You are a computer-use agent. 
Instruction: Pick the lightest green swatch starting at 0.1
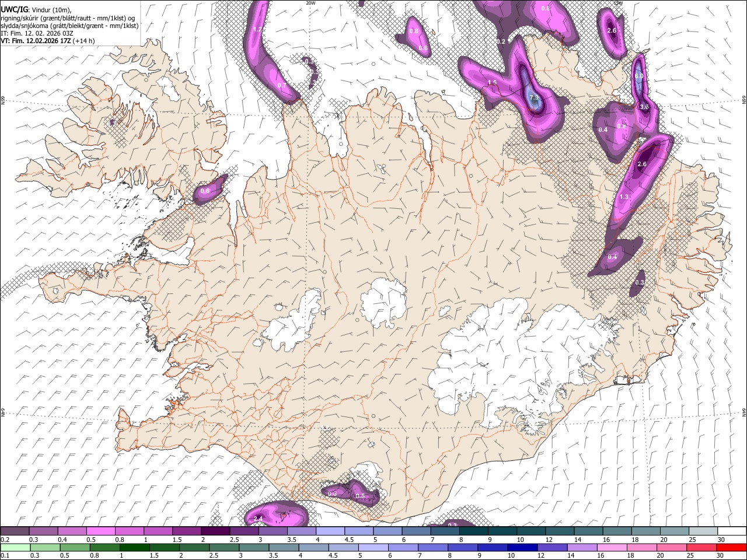click(15, 547)
